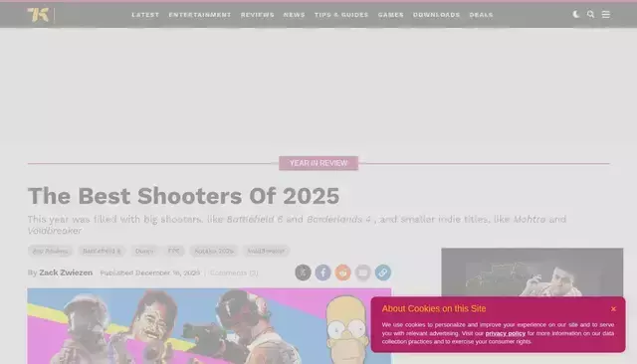Jump to Comments (3)
Screen dimensions: 637x364
pos(234,273)
